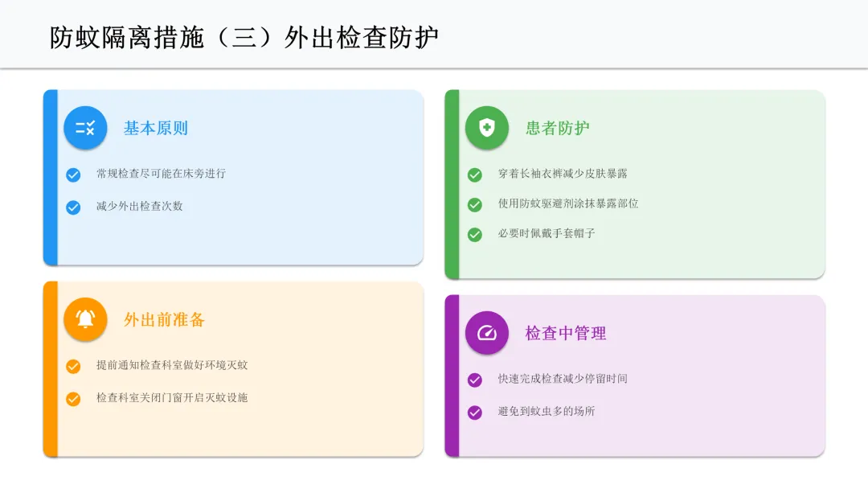The width and height of the screenshot is (868, 489).
Task: Click the purple checkmark beside 避免到蚊虫多的场所
Action: pyautogui.click(x=475, y=412)
